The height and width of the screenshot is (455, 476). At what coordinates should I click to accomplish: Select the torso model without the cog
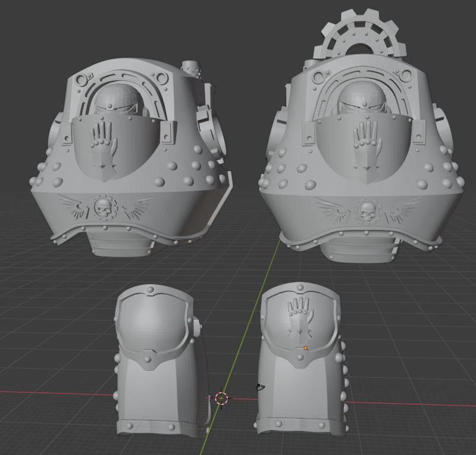point(130,158)
